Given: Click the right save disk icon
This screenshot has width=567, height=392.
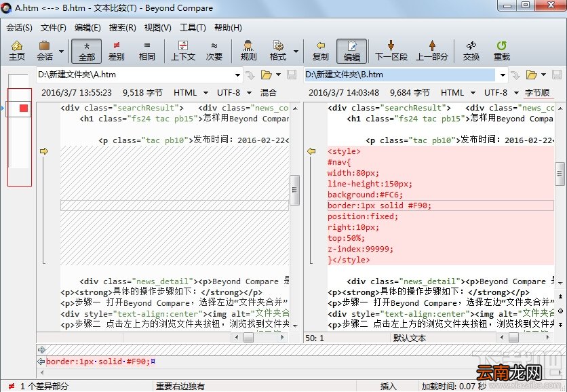Looking at the screenshot, I should (557, 75).
